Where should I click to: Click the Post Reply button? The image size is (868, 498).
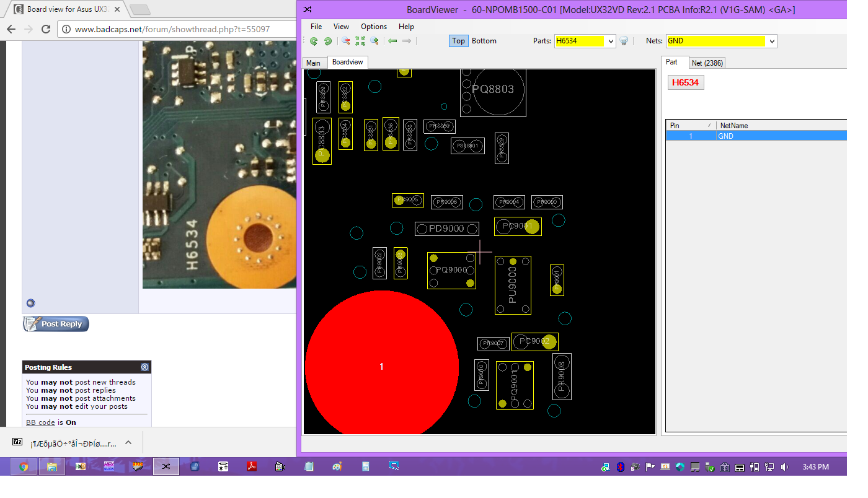pos(56,324)
